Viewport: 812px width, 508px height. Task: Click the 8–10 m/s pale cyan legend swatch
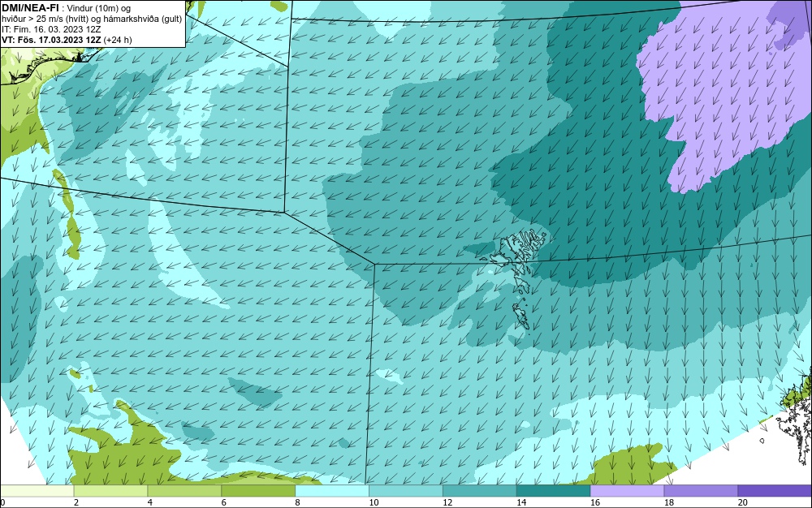[332, 490]
